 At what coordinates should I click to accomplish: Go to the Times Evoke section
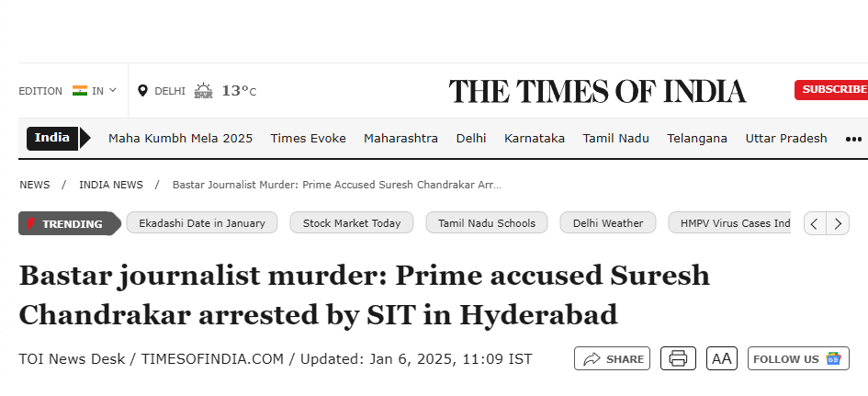pos(308,139)
